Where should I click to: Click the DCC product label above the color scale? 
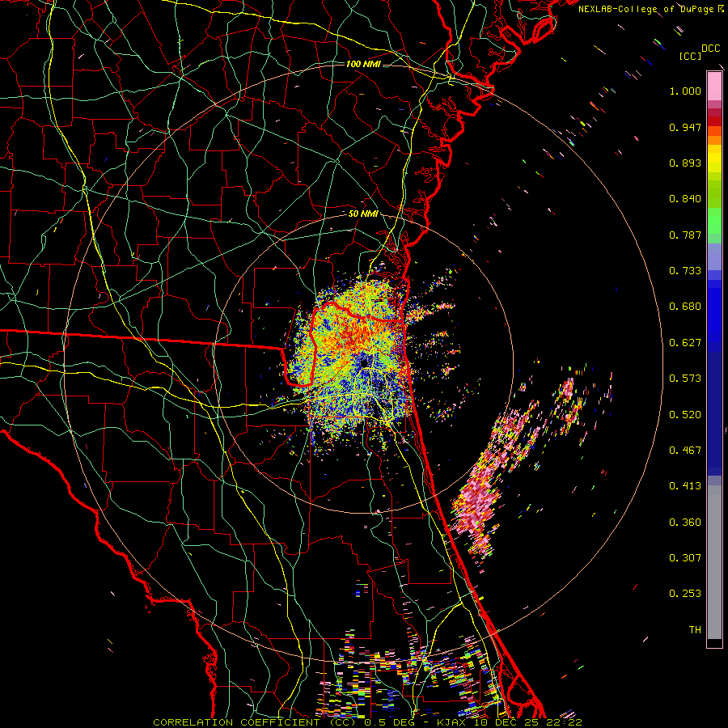[710, 49]
